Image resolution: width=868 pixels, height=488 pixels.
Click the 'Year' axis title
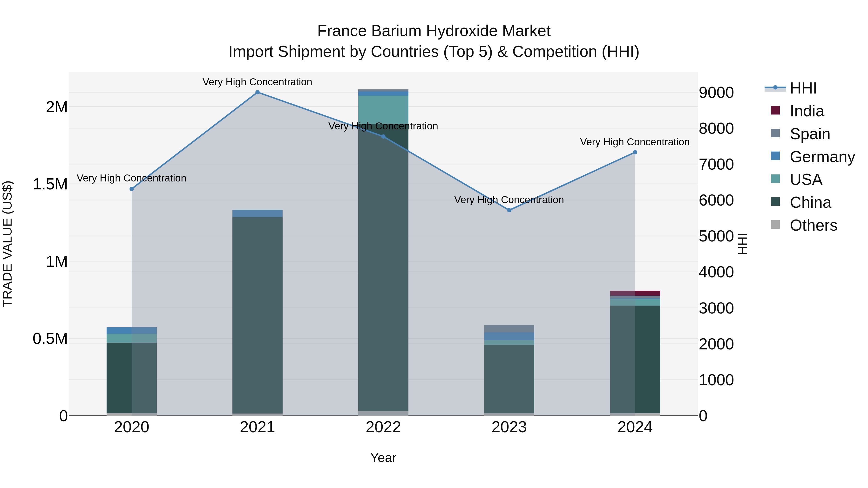(x=383, y=458)
